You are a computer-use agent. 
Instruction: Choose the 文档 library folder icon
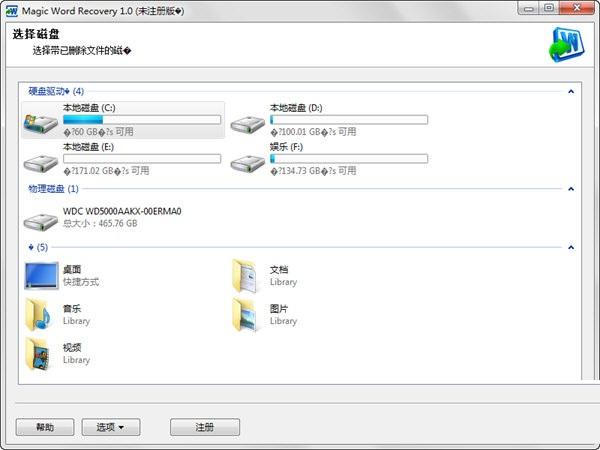[245, 276]
